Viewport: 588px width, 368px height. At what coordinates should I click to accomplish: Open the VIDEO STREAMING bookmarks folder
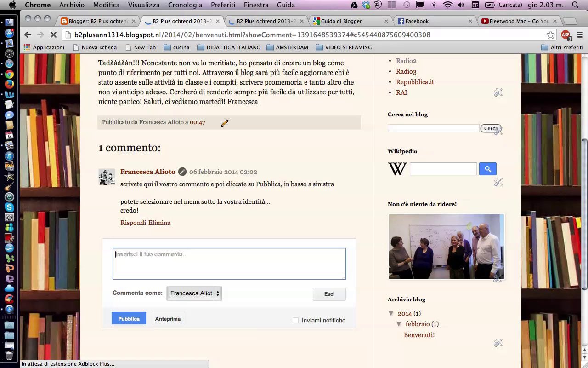[344, 47]
